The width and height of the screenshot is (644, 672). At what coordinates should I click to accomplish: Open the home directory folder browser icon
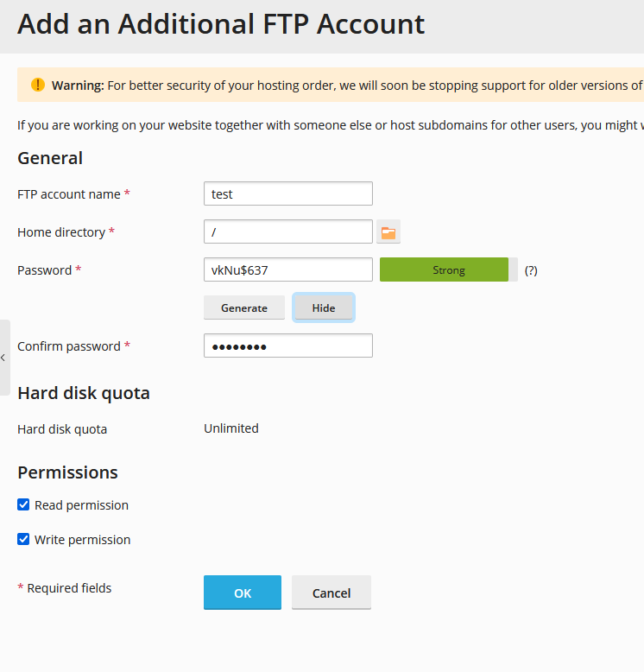(388, 232)
